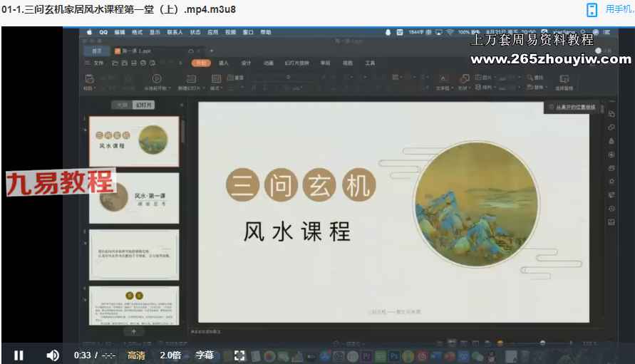Switch to the 插入 ribbon tab
This screenshot has width=635, height=364.
click(x=224, y=63)
